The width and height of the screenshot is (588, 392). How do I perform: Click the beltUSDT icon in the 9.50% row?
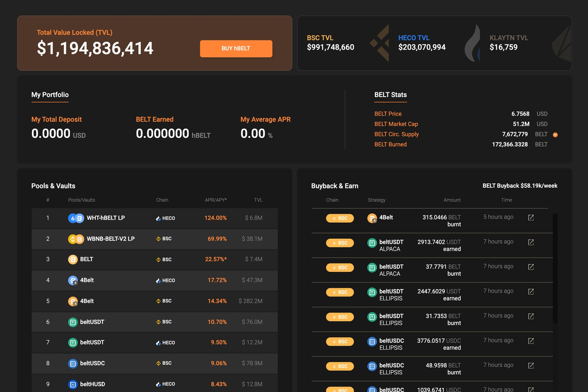[73, 343]
